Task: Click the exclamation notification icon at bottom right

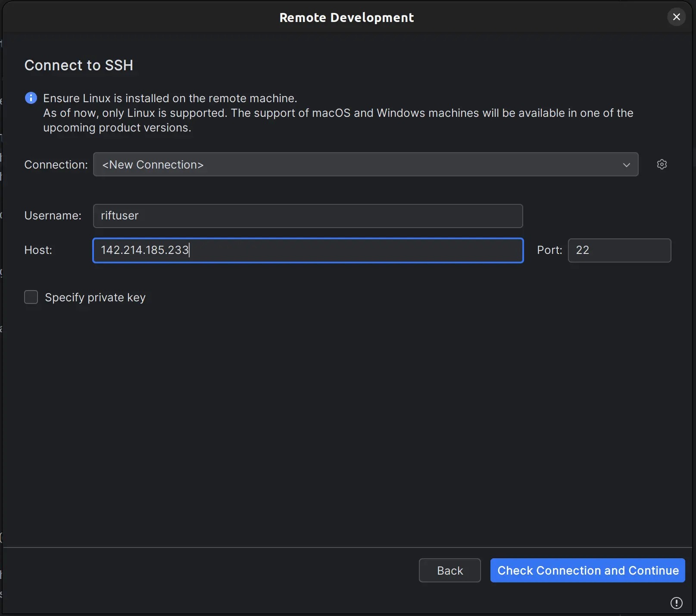Action: [676, 603]
